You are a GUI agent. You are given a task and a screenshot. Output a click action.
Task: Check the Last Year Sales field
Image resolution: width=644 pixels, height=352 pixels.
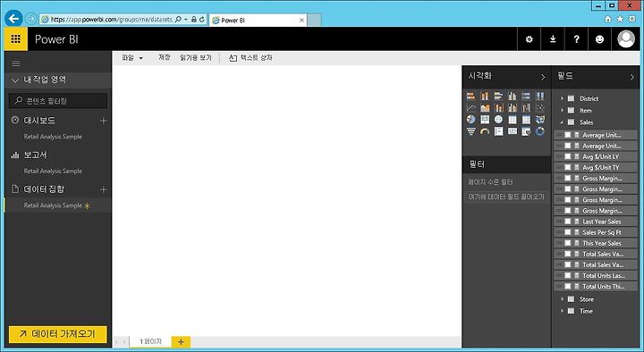coord(568,222)
